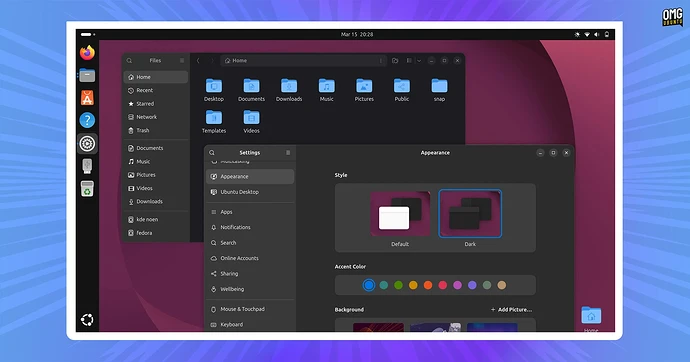Open Network in the Files sidebar
The width and height of the screenshot is (690, 362).
pyautogui.click(x=156, y=117)
